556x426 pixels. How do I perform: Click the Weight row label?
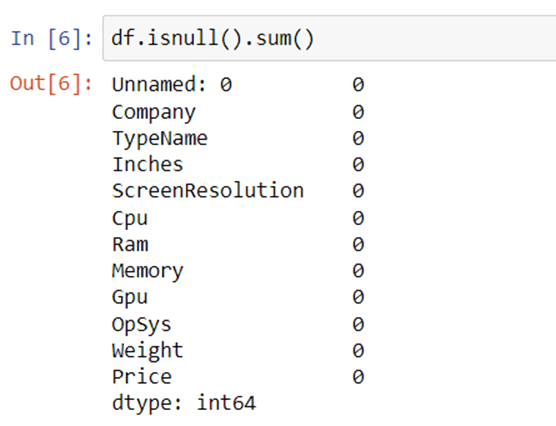click(148, 351)
